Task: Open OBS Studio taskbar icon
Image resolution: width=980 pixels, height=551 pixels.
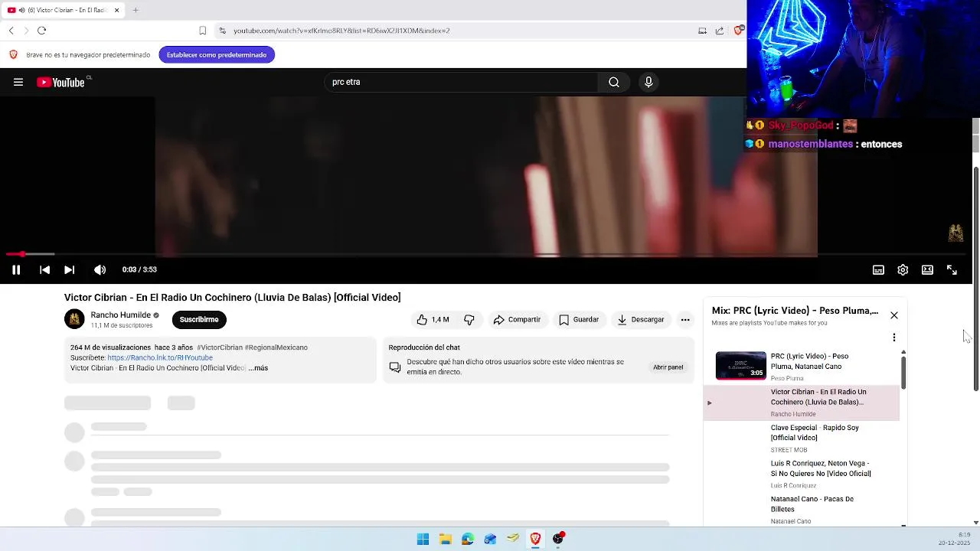Action: [x=558, y=539]
